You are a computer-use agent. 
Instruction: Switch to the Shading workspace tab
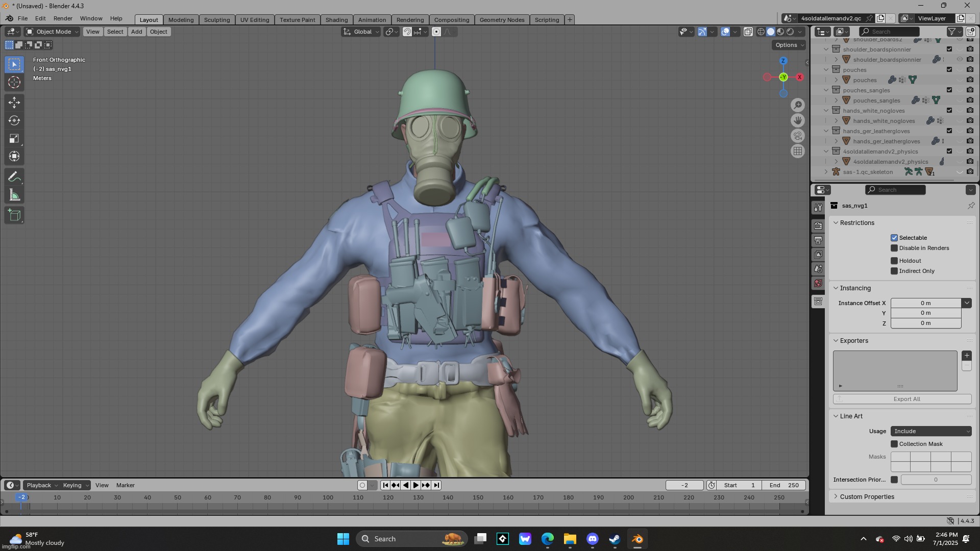[x=336, y=20]
